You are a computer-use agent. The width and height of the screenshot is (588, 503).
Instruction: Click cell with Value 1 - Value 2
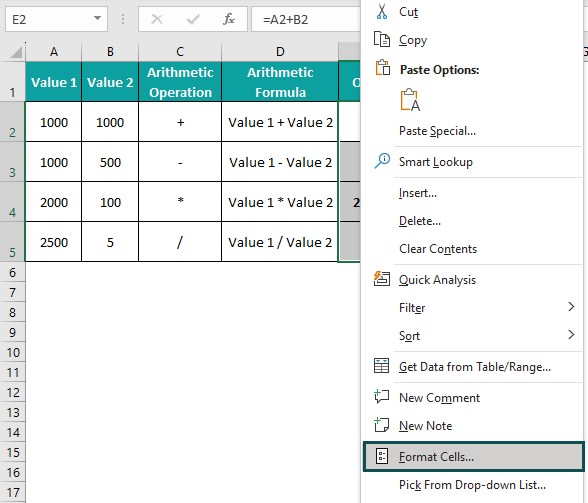280,162
